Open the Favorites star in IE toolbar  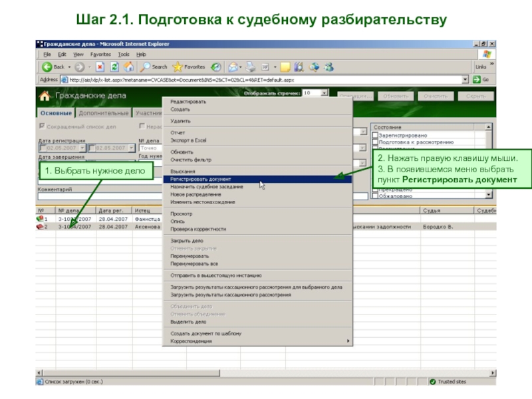point(189,67)
